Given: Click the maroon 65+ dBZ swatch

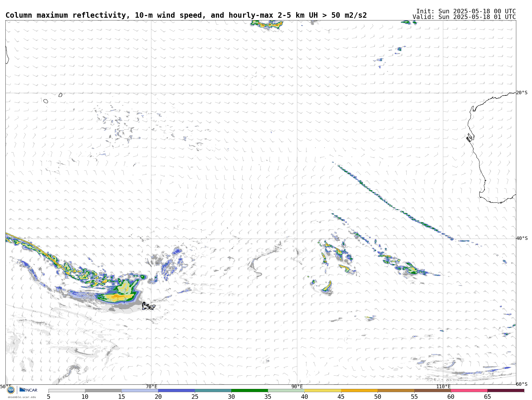Looking at the screenshot, I should click(x=506, y=390).
